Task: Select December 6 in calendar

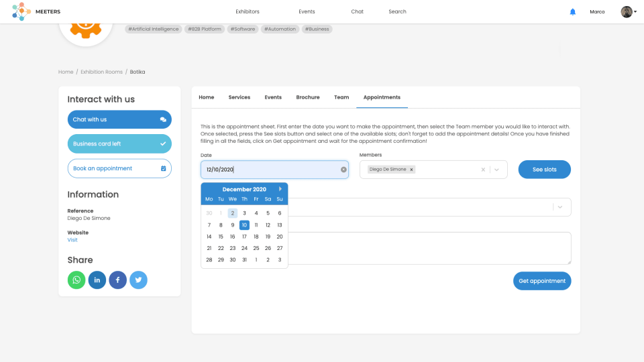Action: pyautogui.click(x=280, y=213)
